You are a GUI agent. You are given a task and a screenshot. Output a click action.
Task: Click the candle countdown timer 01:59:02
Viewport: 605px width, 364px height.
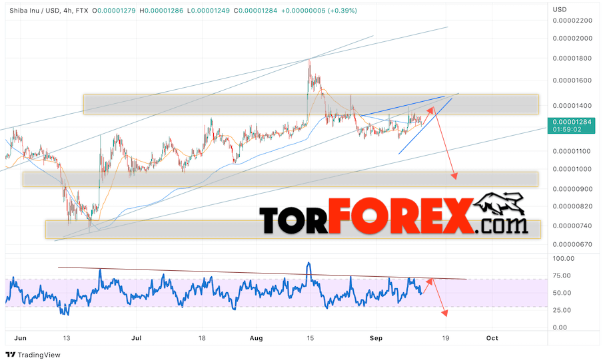(567, 129)
